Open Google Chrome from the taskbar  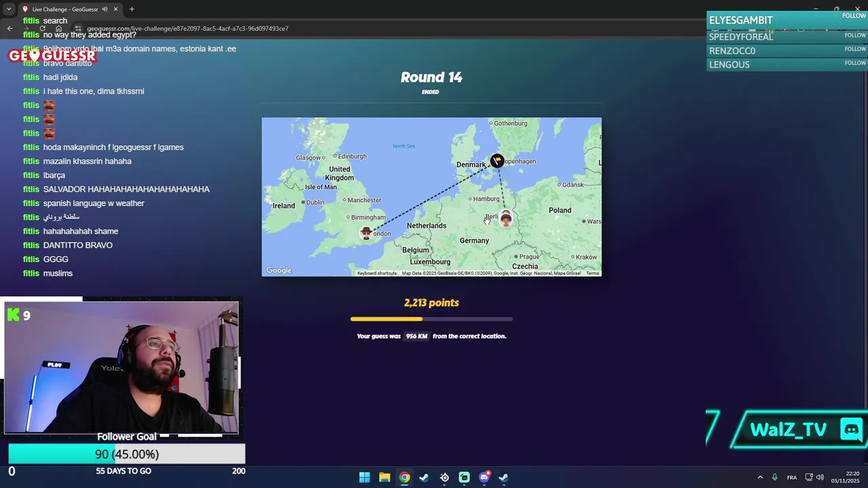coord(404,477)
